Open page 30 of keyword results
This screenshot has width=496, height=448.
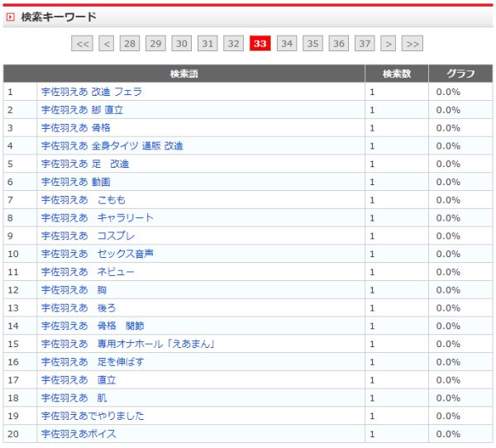click(182, 44)
